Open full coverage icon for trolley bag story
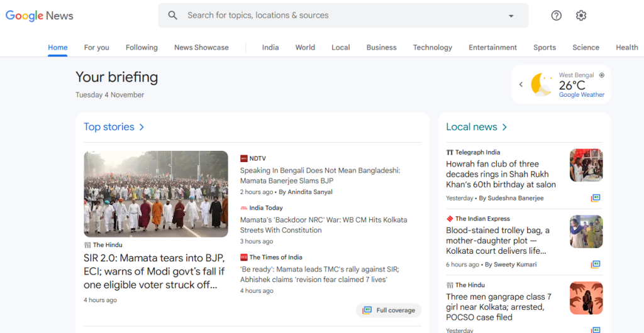 coord(596,265)
